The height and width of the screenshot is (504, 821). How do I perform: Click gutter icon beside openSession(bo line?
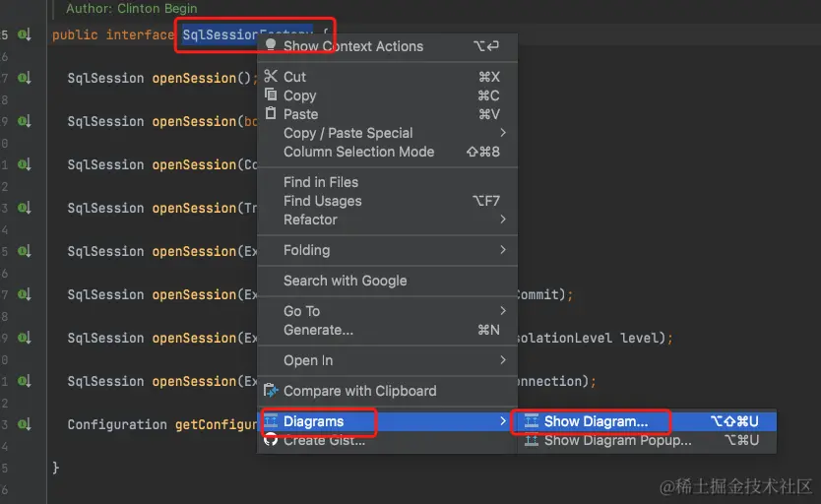pyautogui.click(x=24, y=121)
